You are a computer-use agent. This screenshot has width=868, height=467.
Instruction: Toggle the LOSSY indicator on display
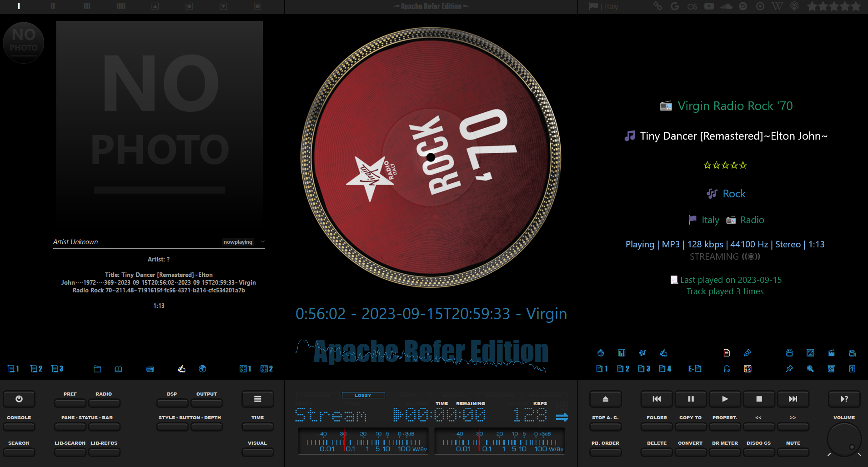[363, 395]
